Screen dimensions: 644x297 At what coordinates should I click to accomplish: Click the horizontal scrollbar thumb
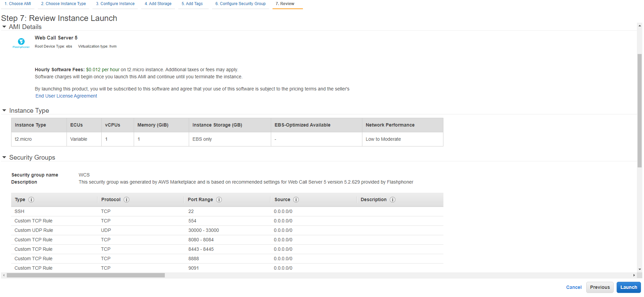(86, 275)
